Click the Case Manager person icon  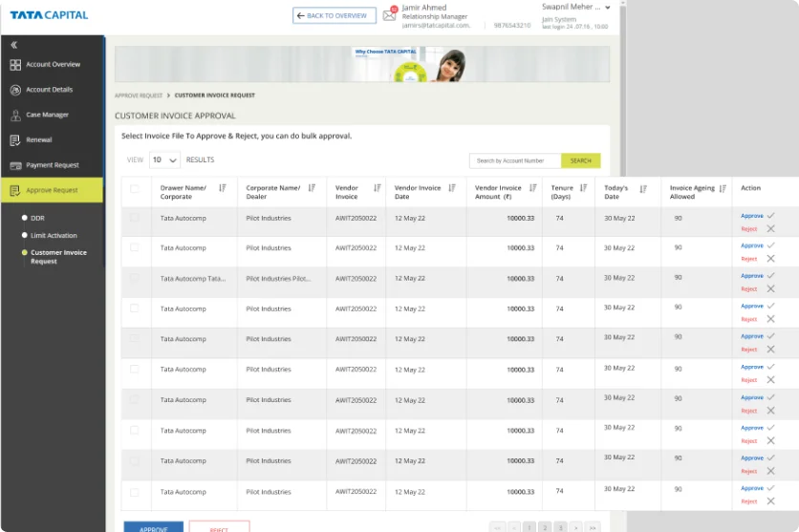(15, 115)
